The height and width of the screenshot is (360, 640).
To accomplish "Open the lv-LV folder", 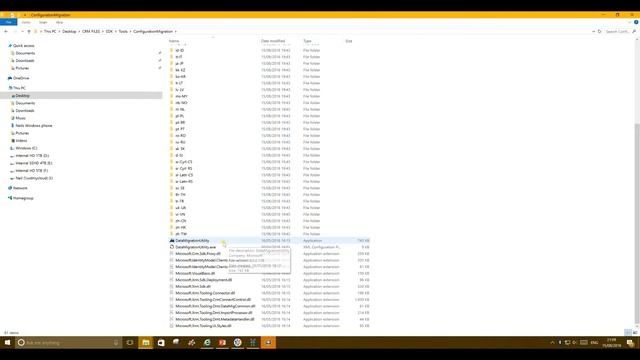I will [180, 89].
